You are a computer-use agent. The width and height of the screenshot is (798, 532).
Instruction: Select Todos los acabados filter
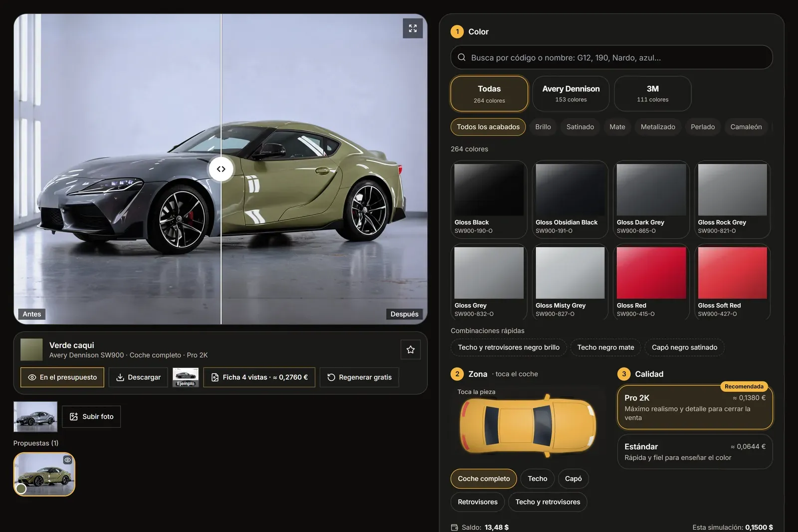pos(488,127)
